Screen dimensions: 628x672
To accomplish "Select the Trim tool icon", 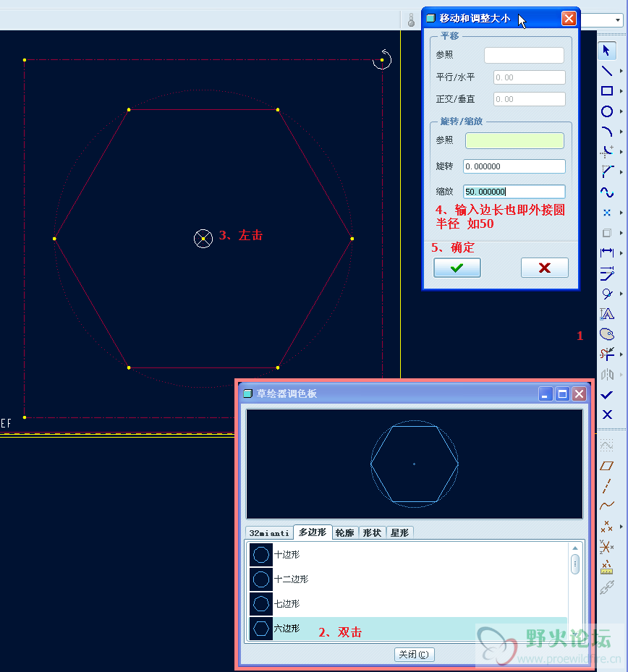I will 606,354.
